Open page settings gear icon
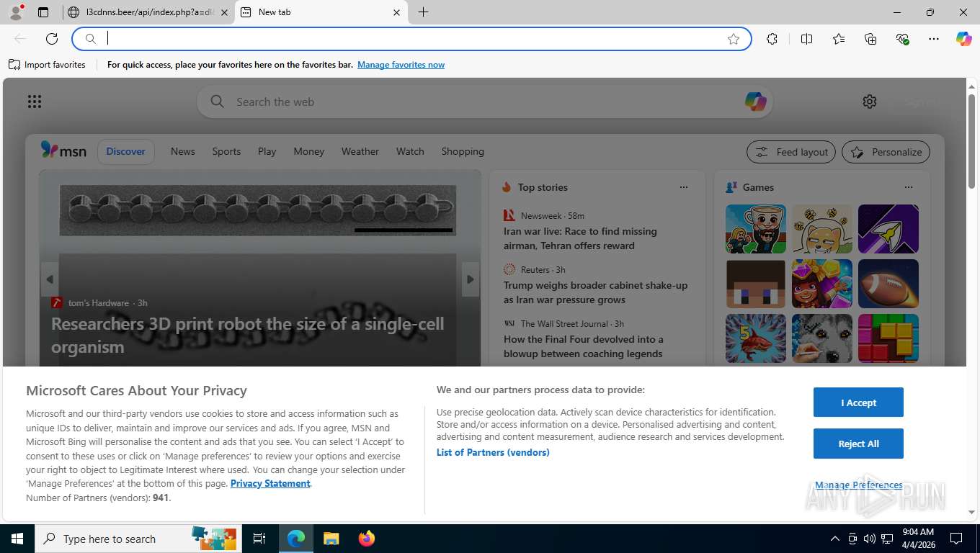This screenshot has height=553, width=980. click(x=870, y=102)
